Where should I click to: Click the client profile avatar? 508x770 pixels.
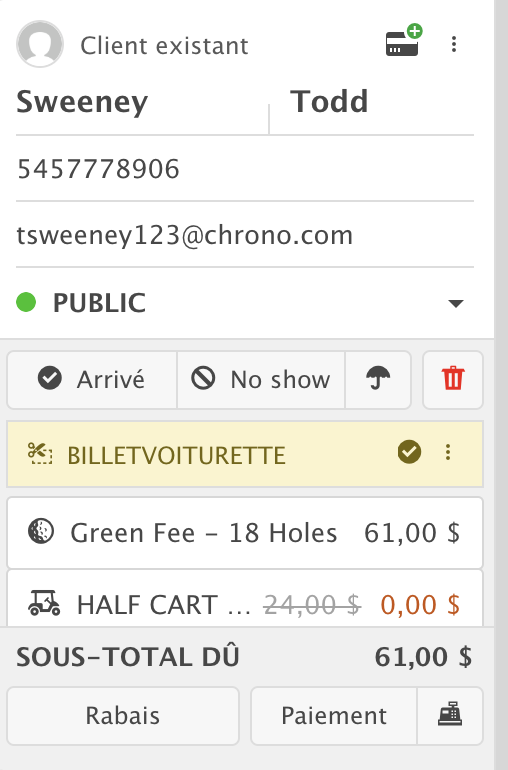[x=40, y=44]
